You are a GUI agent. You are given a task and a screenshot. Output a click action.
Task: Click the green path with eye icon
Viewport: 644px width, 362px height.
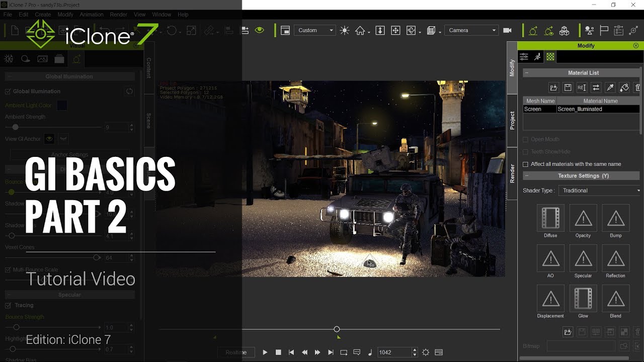click(549, 31)
